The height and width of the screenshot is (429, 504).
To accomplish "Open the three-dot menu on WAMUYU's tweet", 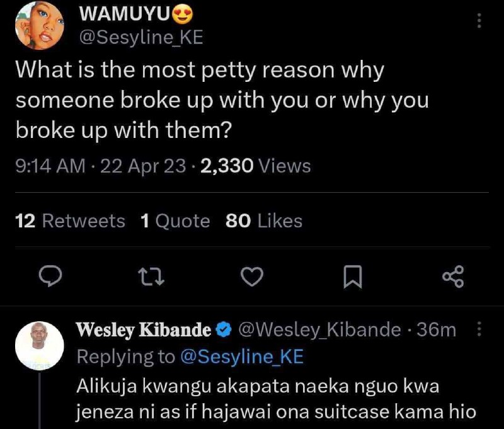I will (479, 21).
